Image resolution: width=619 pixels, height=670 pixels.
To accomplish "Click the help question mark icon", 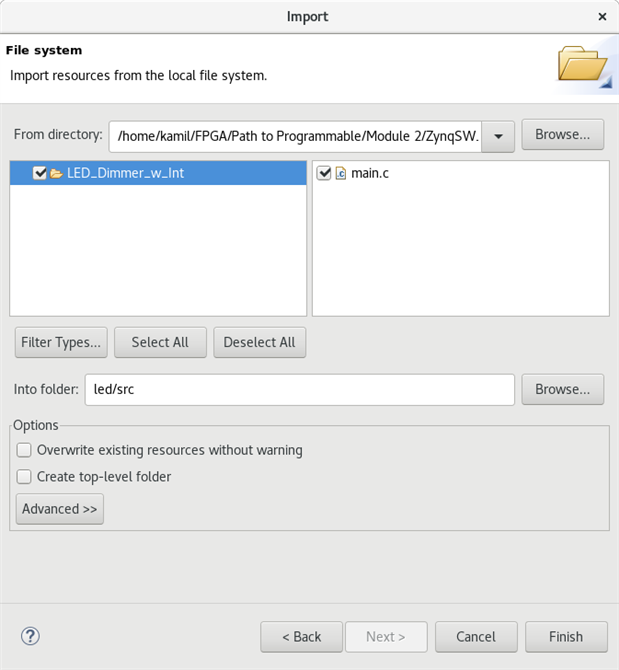I will [30, 637].
